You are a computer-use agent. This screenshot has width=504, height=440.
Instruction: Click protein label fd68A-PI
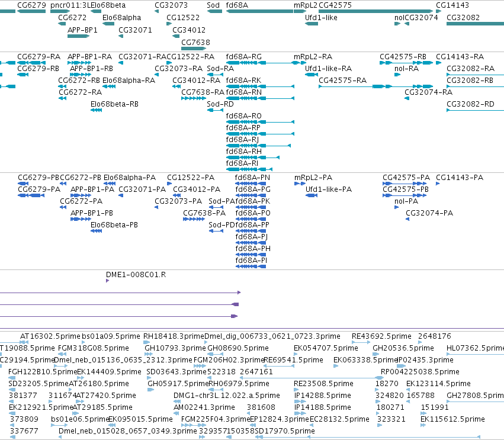pos(251,261)
